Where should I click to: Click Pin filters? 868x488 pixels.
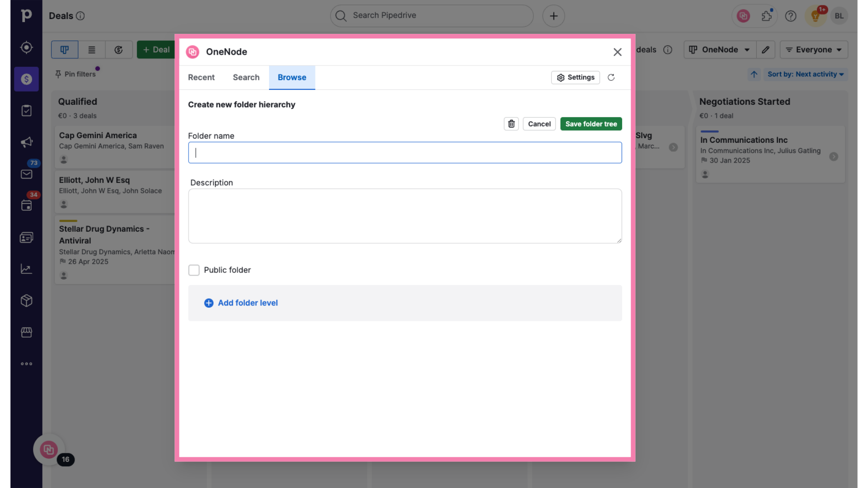coord(75,74)
